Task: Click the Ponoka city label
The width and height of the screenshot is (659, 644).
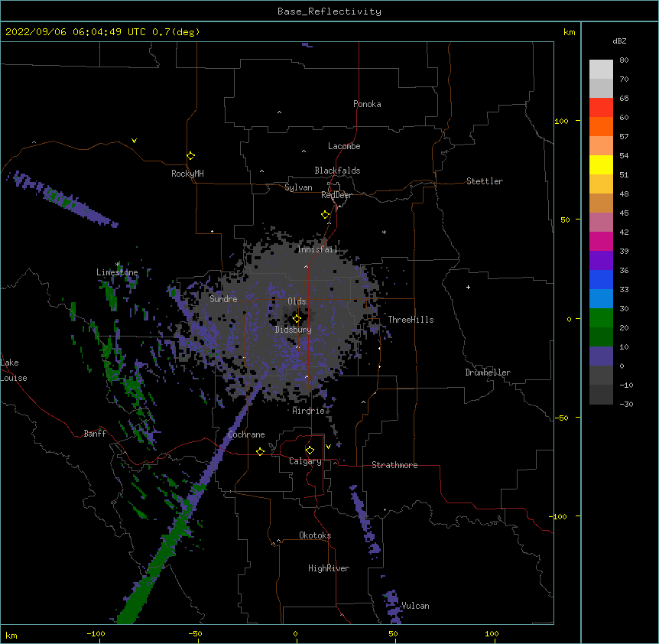Action: click(x=367, y=104)
